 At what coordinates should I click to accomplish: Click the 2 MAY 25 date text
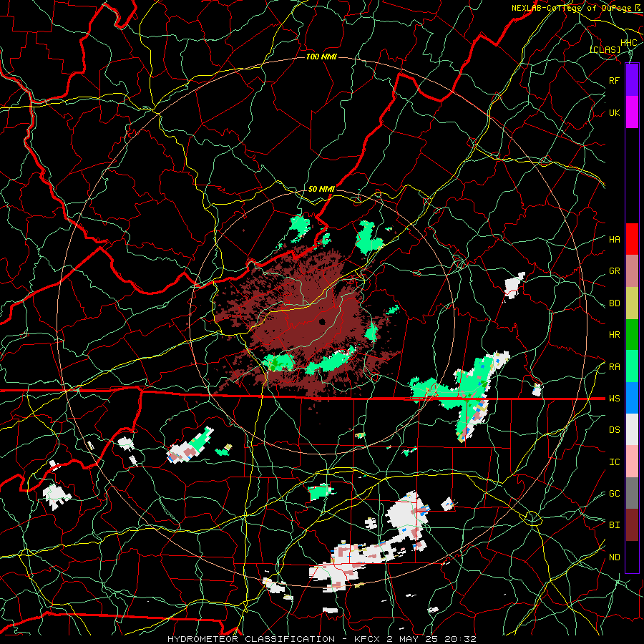point(412,639)
